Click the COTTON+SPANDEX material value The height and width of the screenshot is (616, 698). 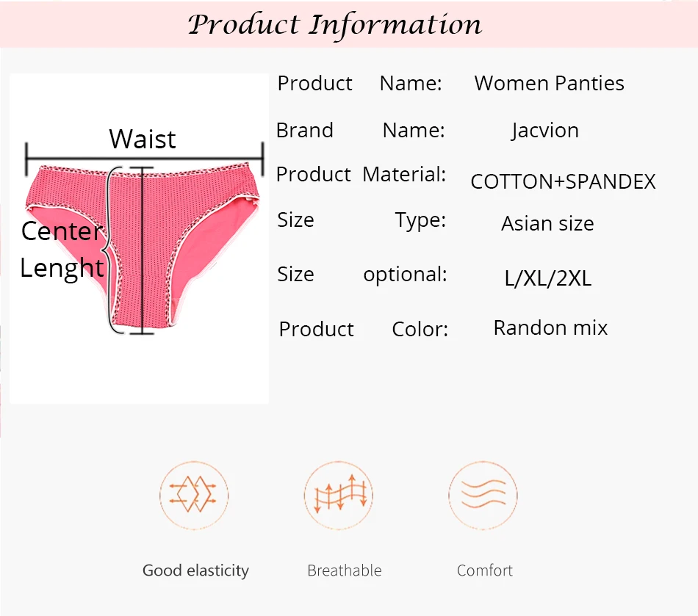tap(563, 181)
